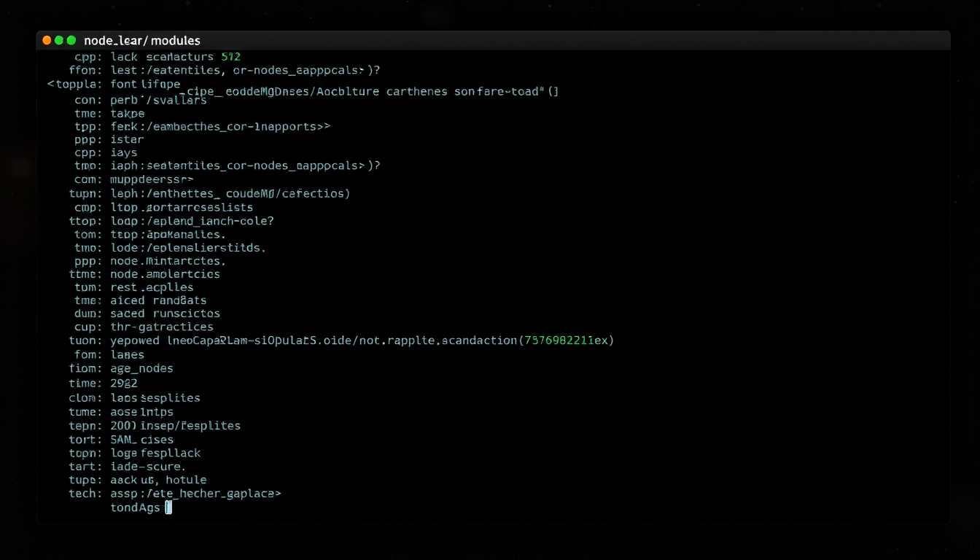The image size is (980, 560).
Task: Click the 'iays' entry
Action: 124,152
